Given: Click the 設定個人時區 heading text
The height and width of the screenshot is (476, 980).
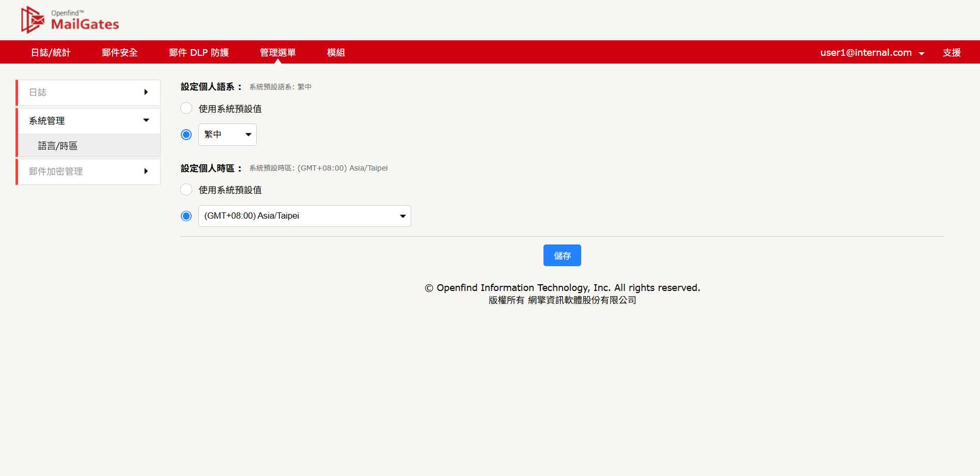Looking at the screenshot, I should coord(211,168).
